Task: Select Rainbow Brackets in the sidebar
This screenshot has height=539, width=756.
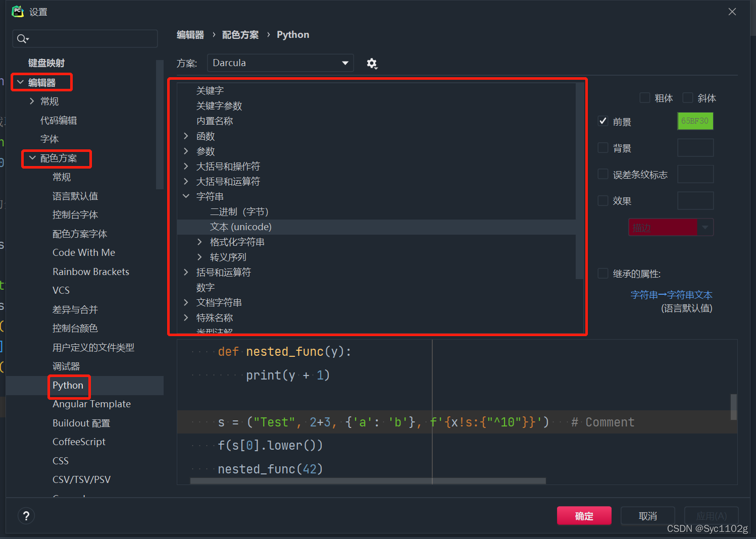Action: point(91,272)
